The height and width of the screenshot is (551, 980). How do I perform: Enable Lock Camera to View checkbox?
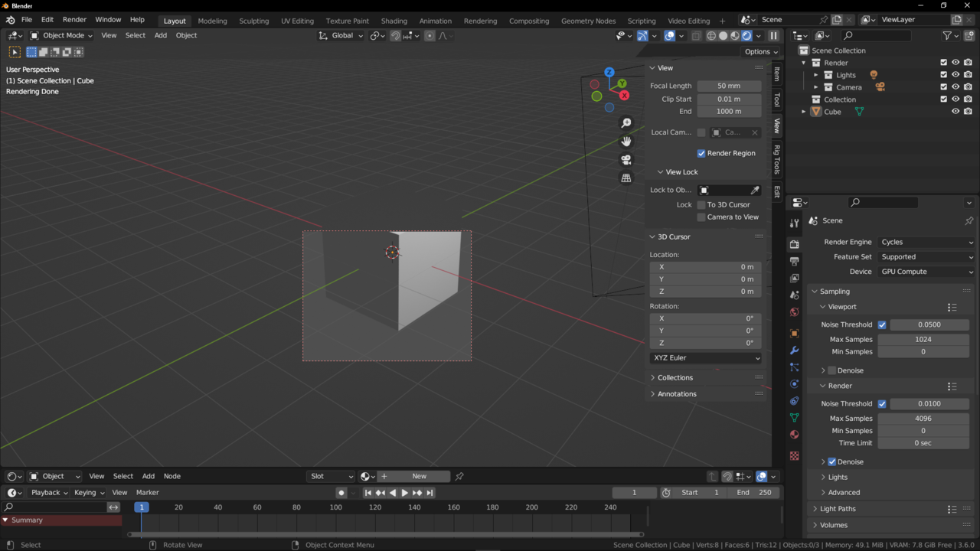click(701, 217)
